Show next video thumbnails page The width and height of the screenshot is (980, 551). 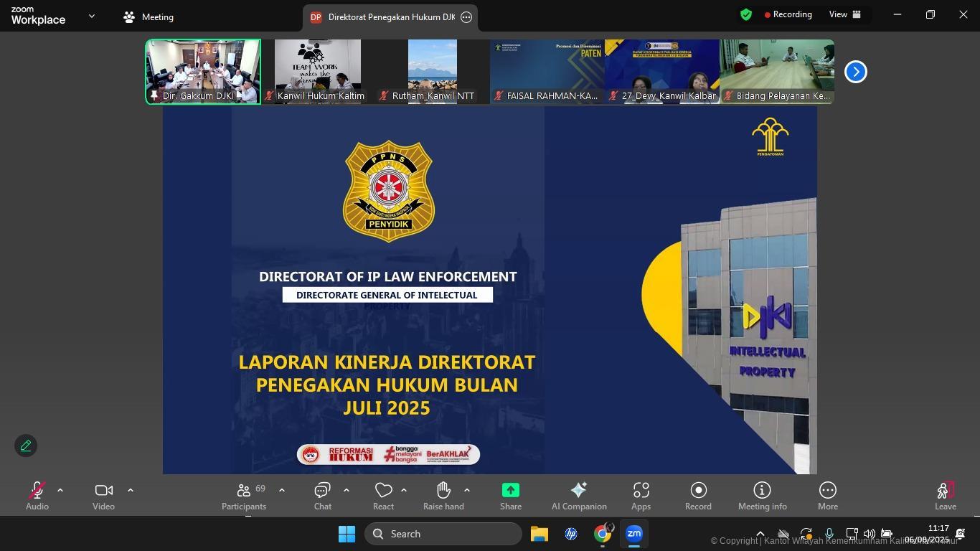pyautogui.click(x=855, y=72)
